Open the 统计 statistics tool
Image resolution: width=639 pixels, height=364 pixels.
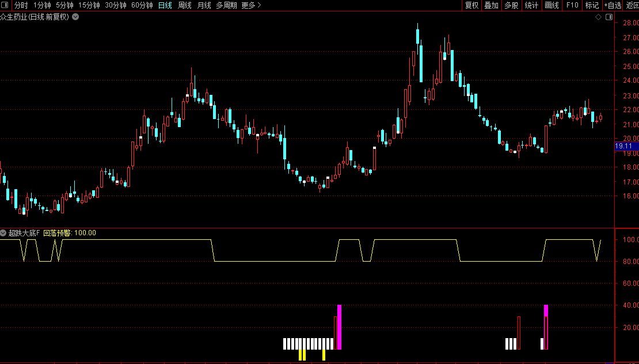coord(531,5)
